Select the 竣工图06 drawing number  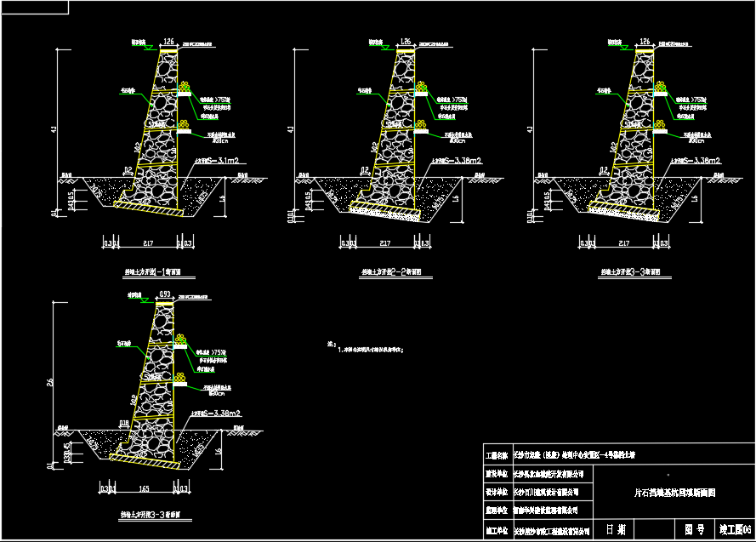(736, 529)
